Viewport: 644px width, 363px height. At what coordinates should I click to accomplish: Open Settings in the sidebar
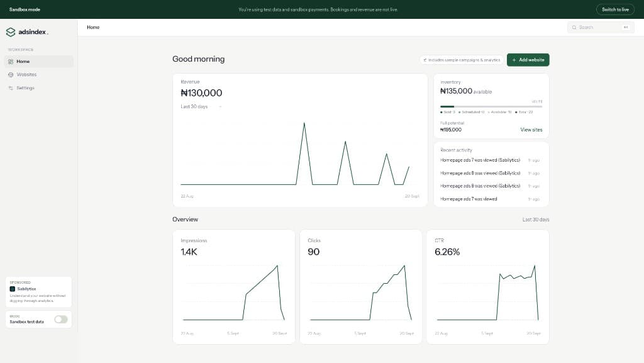click(x=39, y=88)
